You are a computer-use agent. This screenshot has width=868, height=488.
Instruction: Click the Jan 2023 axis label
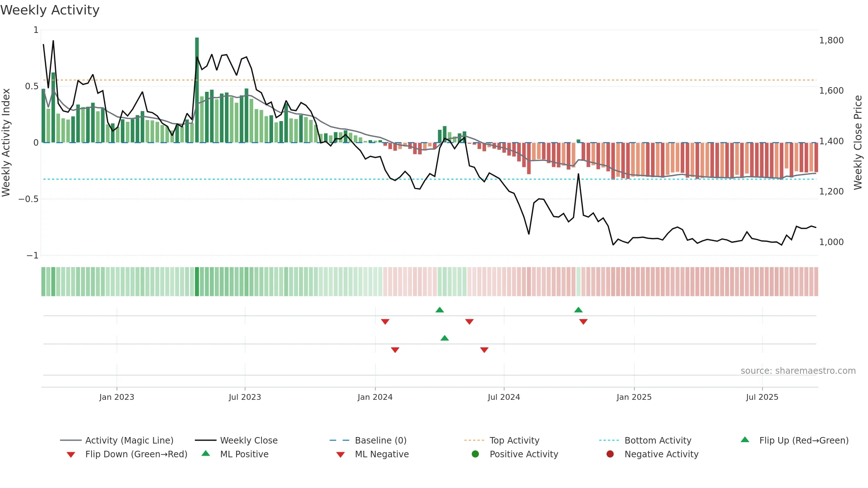pyautogui.click(x=117, y=397)
